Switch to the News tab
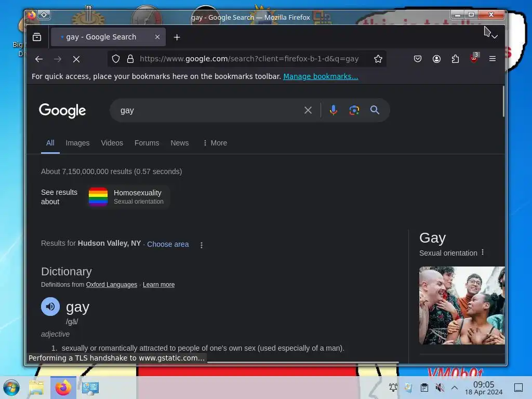Viewport: 532px width, 399px height. click(x=179, y=143)
